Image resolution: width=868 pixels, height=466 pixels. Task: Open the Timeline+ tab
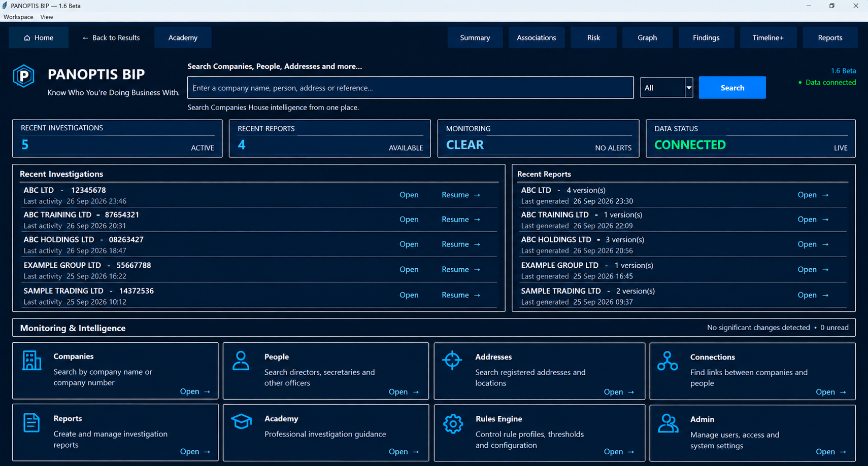[x=768, y=38]
